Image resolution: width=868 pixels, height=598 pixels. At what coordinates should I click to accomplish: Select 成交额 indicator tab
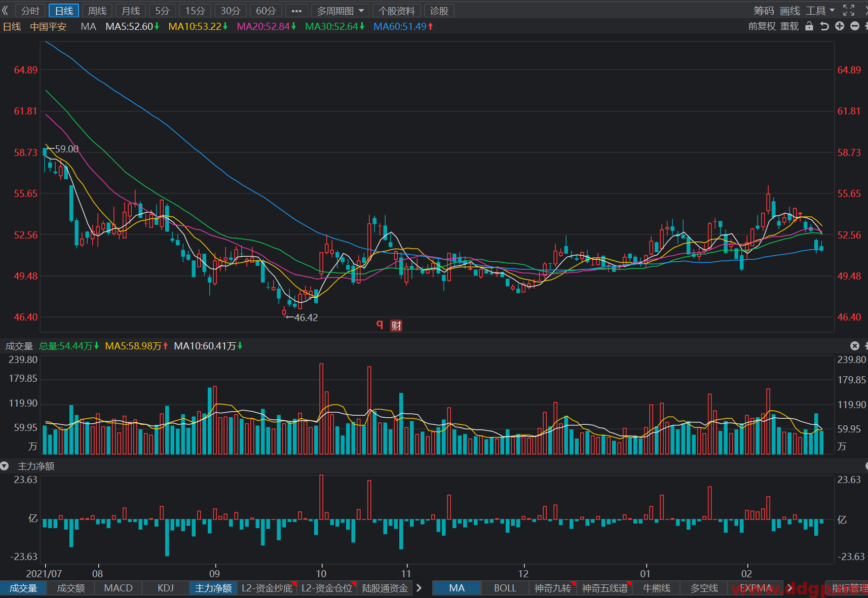tap(71, 588)
